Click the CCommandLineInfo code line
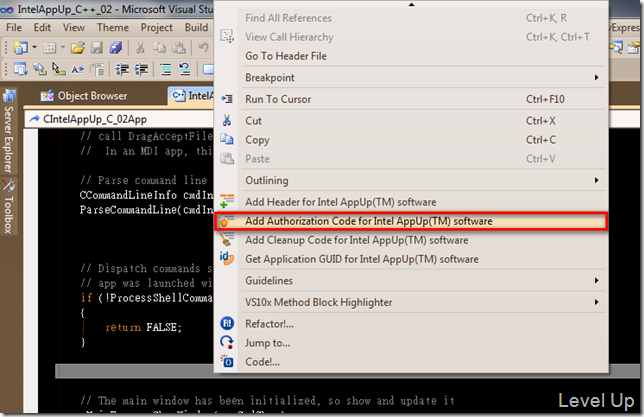 coord(146,195)
